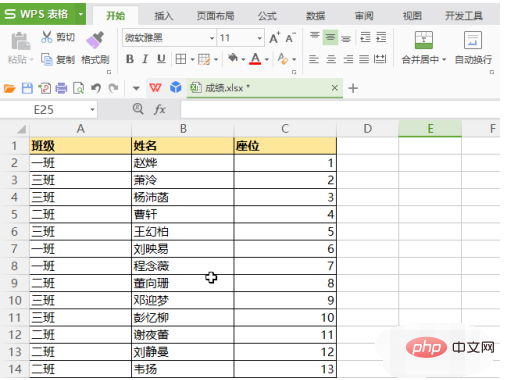The image size is (505, 380).
Task: Align text to bottom
Action: point(346,38)
